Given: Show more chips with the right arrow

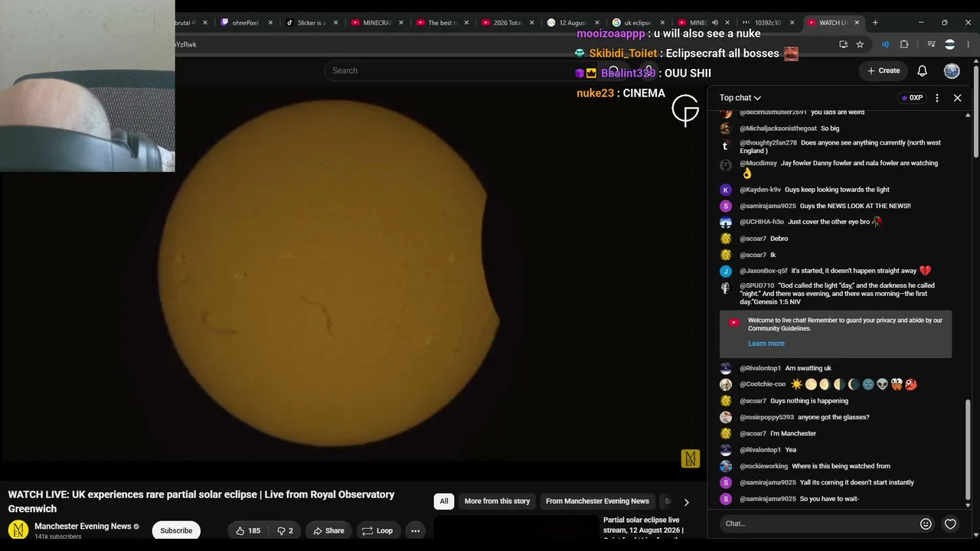Looking at the screenshot, I should (x=686, y=502).
